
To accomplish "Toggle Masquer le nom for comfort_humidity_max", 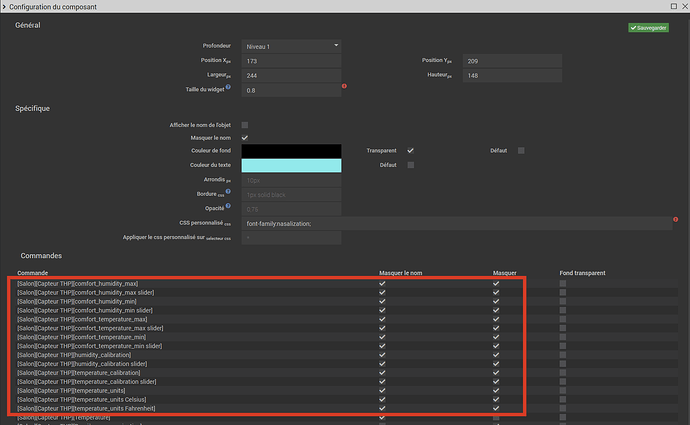I will [382, 283].
